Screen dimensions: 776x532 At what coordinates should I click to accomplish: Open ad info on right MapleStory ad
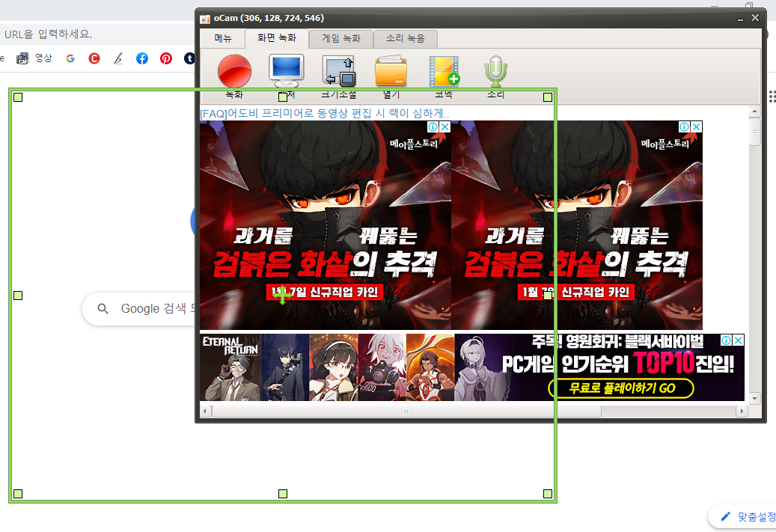click(685, 126)
